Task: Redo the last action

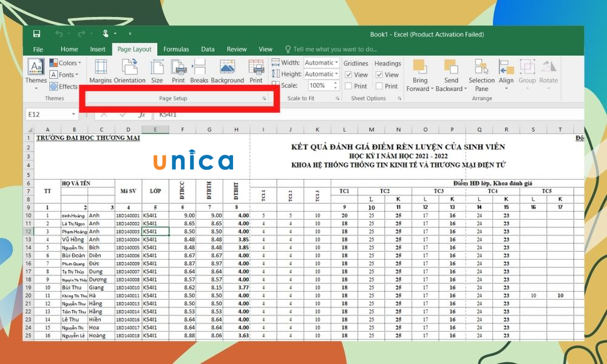Action: point(81,34)
